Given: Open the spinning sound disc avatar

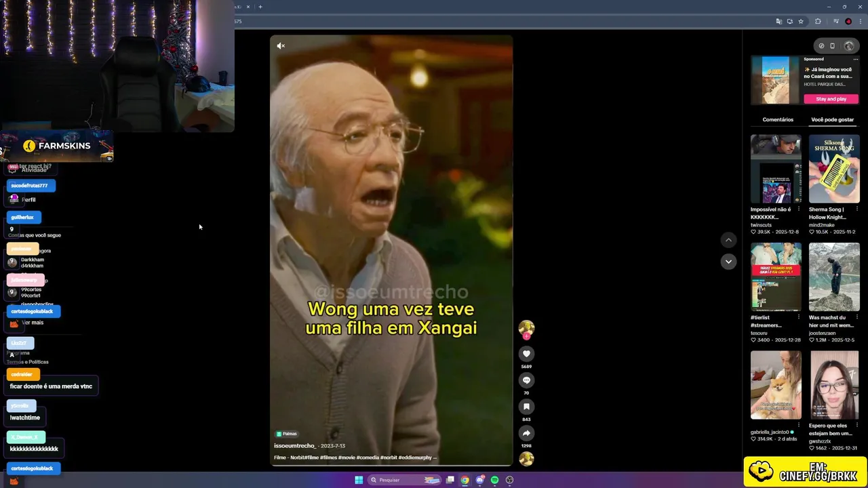Looking at the screenshot, I should point(526,459).
